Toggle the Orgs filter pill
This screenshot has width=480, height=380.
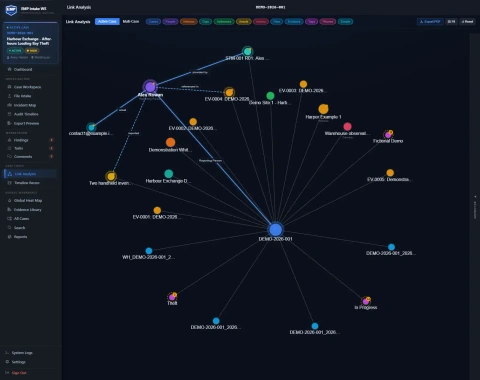[205, 22]
